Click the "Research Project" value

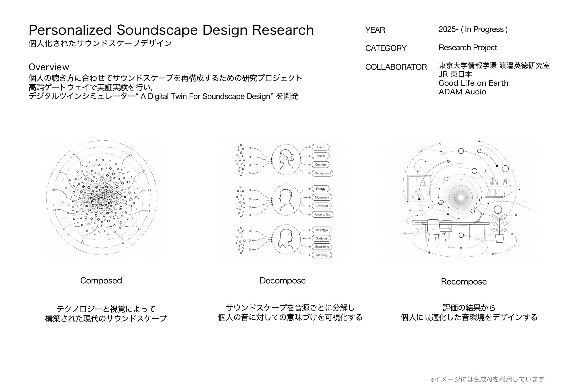pyautogui.click(x=468, y=48)
